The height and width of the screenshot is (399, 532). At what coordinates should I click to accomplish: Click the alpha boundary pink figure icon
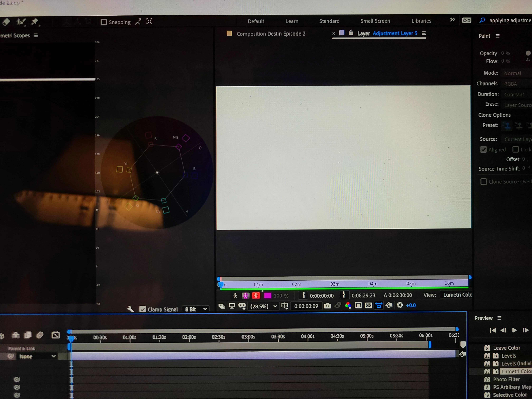pyautogui.click(x=246, y=296)
